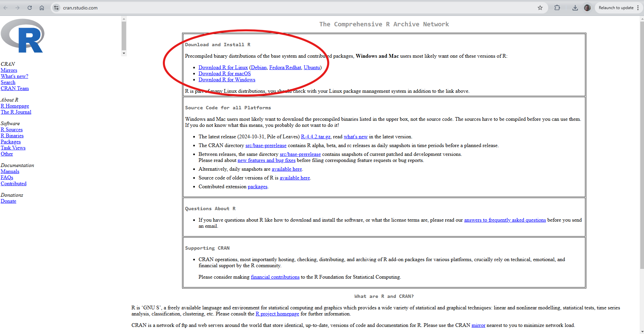
Task: Open the profile avatar menu
Action: coord(587,8)
